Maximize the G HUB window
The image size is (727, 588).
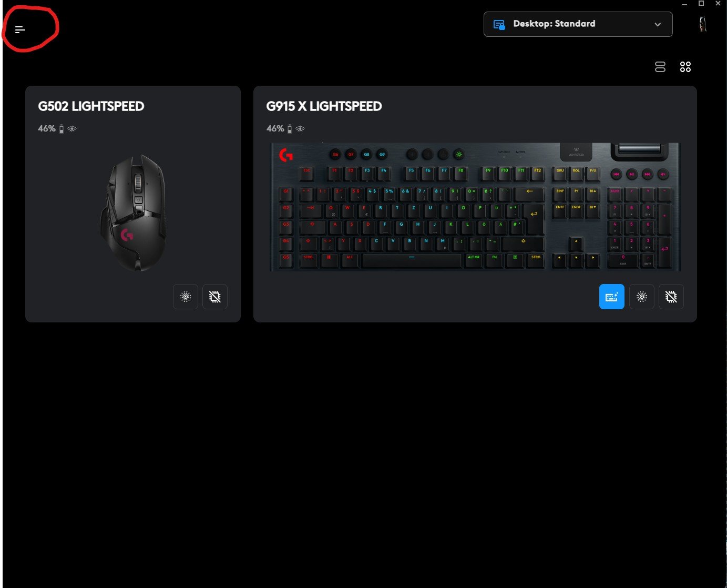click(x=701, y=3)
